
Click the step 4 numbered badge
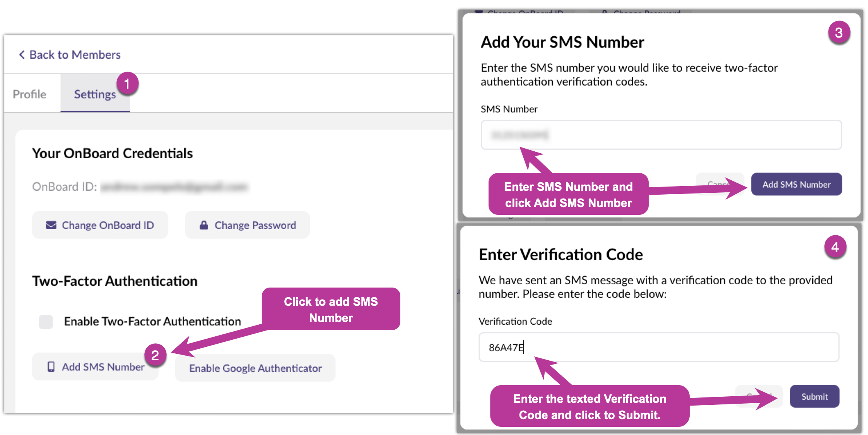point(835,247)
